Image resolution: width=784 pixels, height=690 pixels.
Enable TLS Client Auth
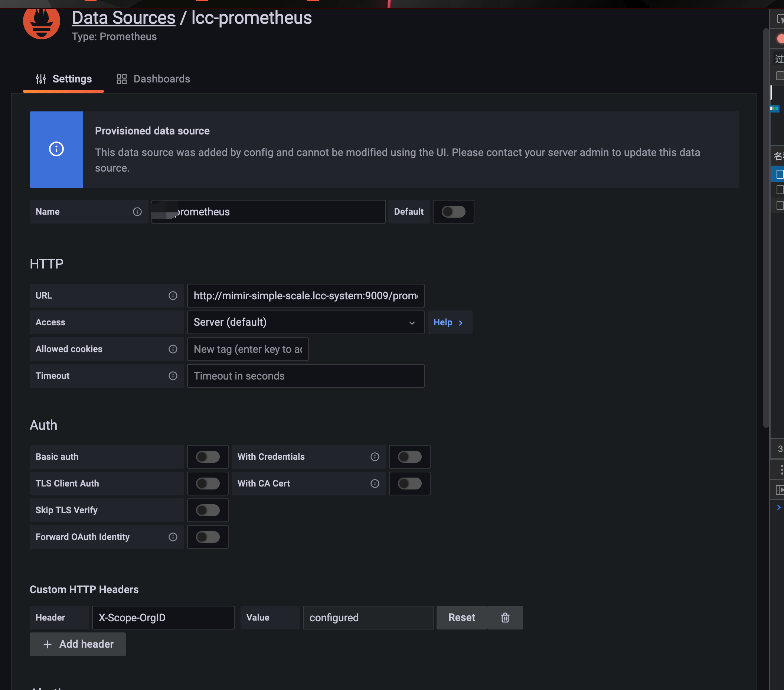pyautogui.click(x=208, y=484)
